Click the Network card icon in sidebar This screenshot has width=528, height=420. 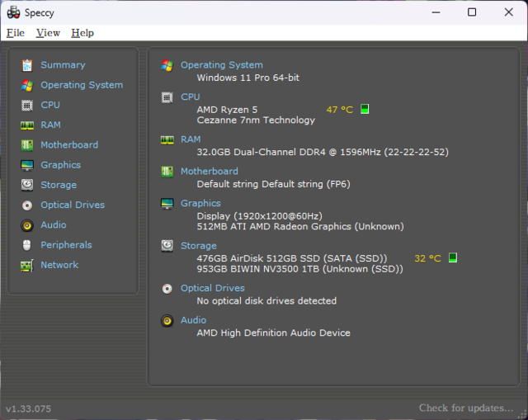(27, 266)
